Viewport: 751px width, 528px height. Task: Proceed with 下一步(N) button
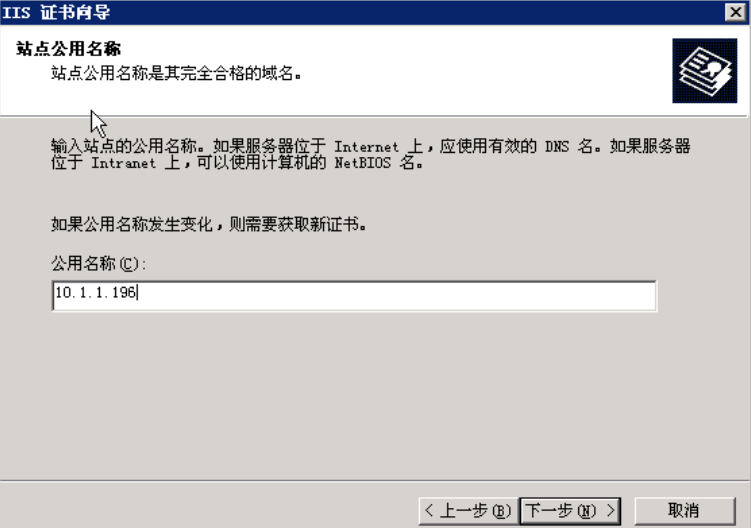(x=570, y=511)
